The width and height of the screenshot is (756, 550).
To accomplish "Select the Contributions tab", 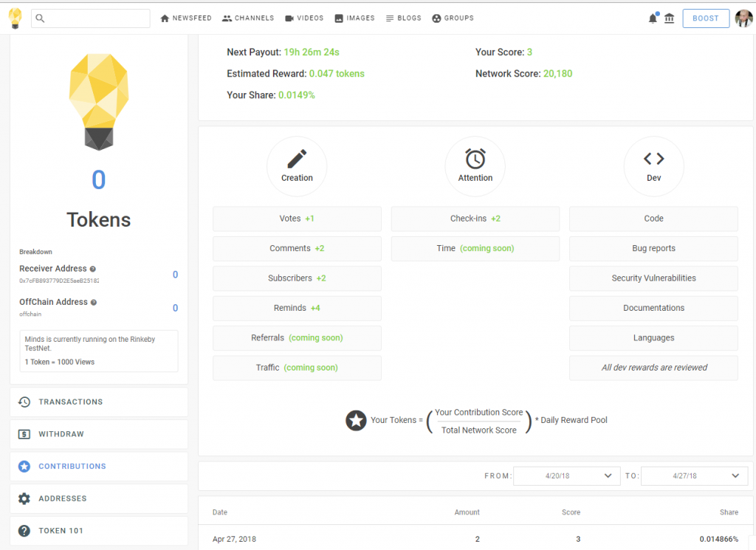I will [99, 466].
